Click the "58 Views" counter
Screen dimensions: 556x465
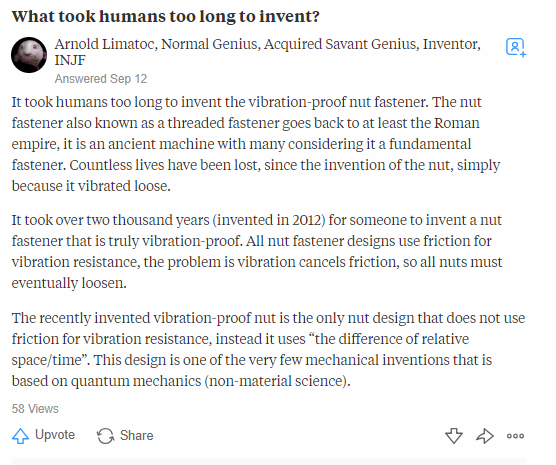[x=35, y=409]
